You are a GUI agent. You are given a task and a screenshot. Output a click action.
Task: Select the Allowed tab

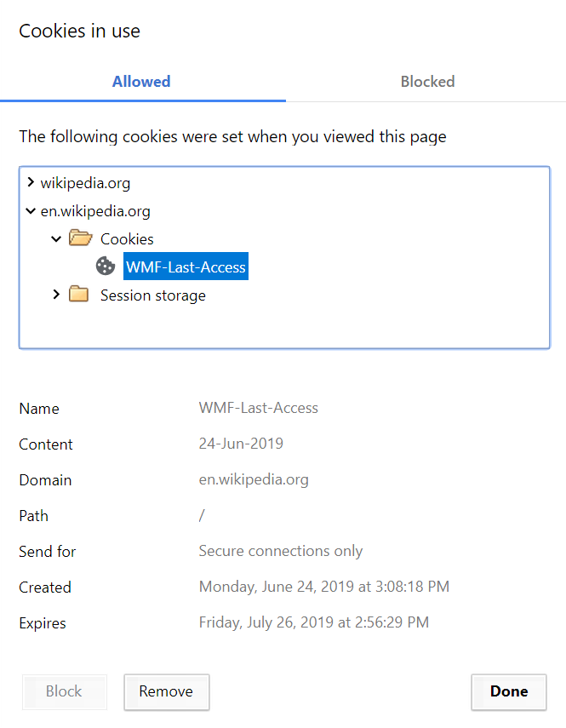(141, 82)
